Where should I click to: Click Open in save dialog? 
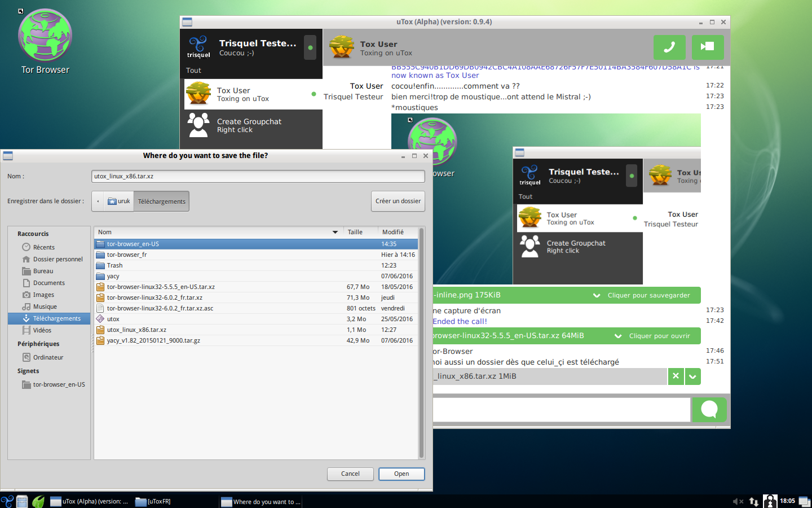[x=401, y=474]
